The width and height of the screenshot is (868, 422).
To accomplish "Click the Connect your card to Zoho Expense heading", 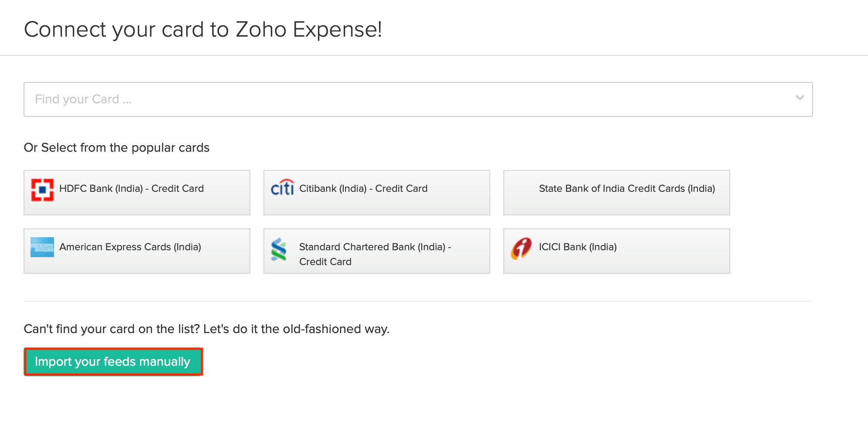I will pyautogui.click(x=203, y=30).
